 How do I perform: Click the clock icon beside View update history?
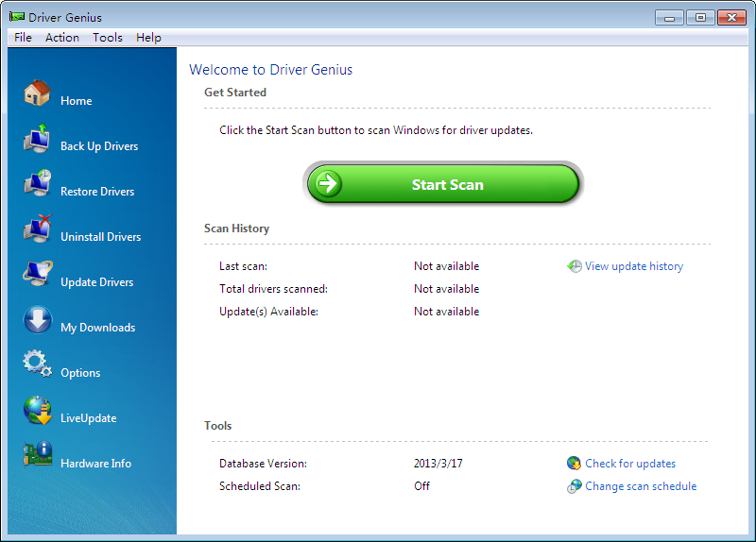574,266
